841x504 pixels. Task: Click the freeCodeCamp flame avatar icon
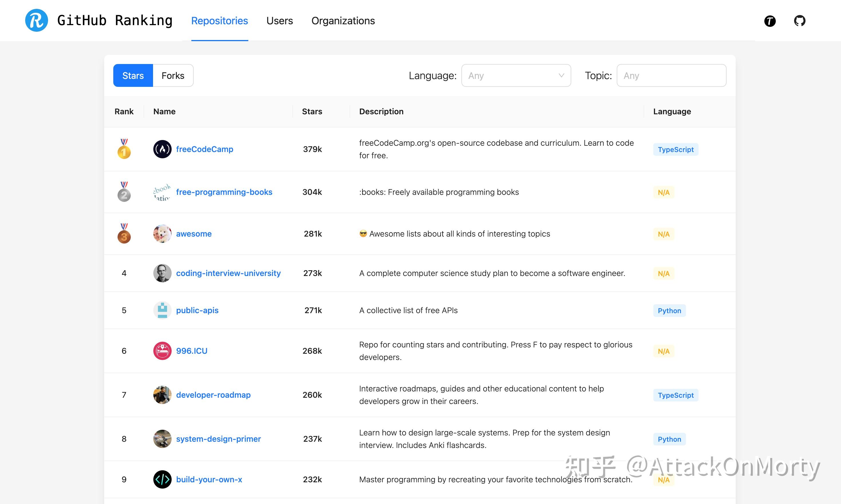point(162,149)
